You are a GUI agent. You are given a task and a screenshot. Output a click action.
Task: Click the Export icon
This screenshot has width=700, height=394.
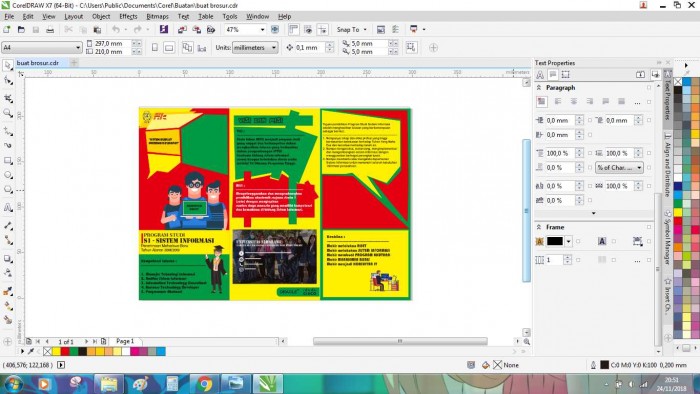pyautogui.click(x=196, y=29)
